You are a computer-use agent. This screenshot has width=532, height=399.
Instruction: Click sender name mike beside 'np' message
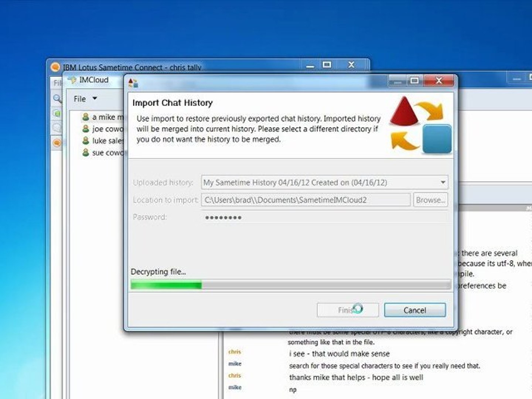(x=235, y=387)
